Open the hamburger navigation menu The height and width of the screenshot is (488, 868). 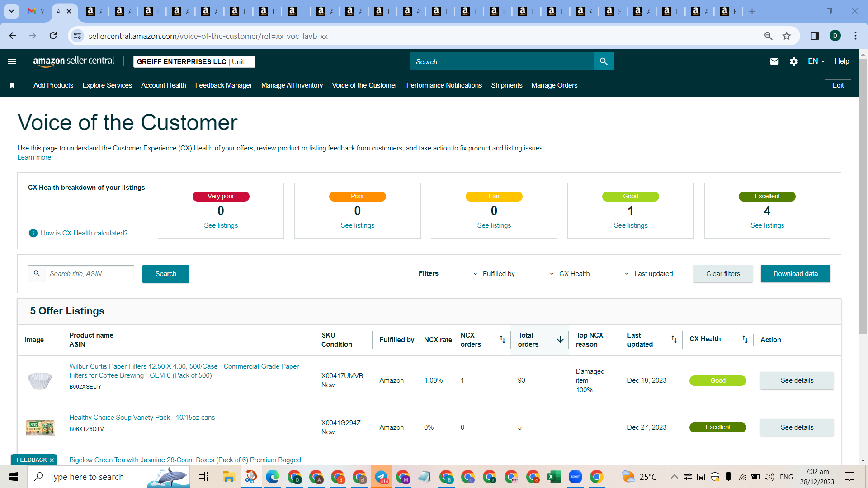point(12,61)
